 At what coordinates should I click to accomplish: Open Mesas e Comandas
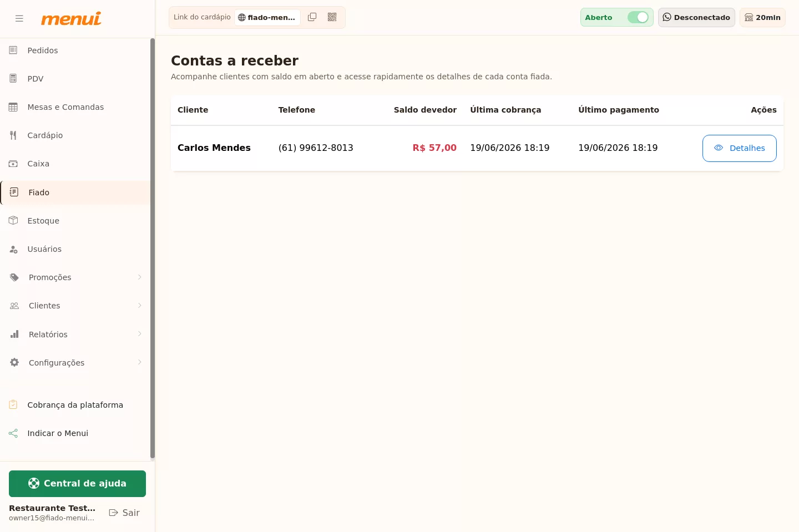(x=75, y=107)
